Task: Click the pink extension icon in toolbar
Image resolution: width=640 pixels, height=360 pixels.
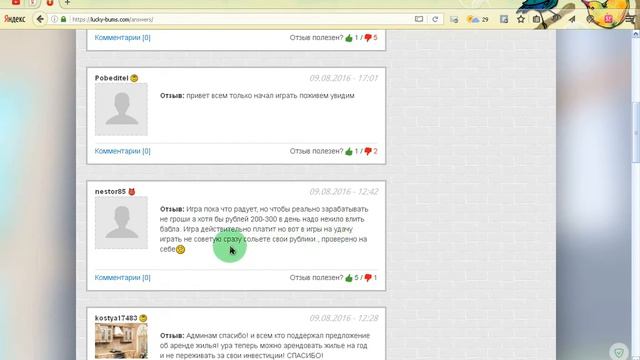Action: [x=609, y=19]
